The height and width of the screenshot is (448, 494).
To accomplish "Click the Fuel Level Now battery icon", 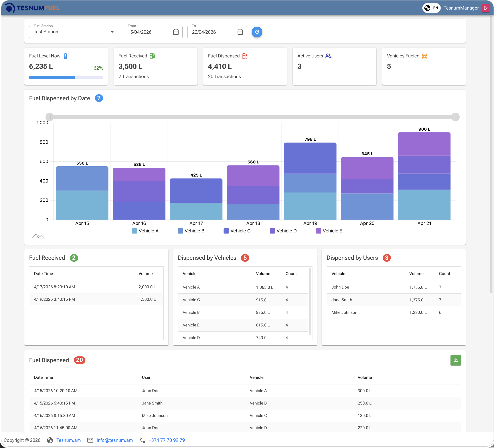I will (x=65, y=56).
